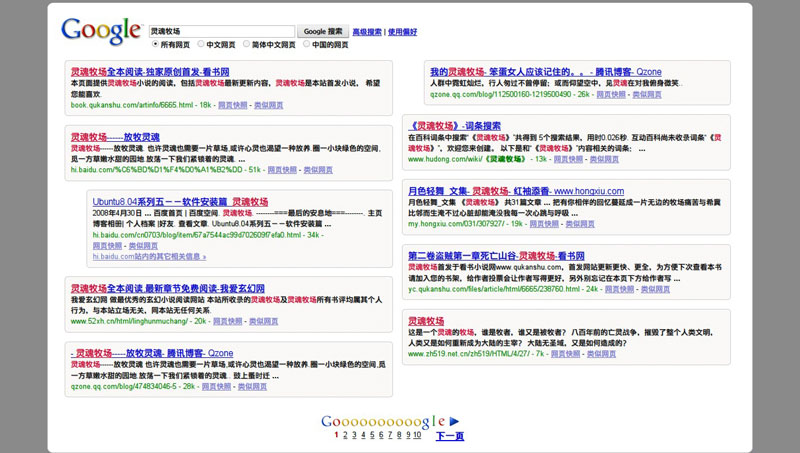800x453 pixels.
Task: Open 类似网页 for www.52xh.cn result
Action: click(x=263, y=321)
